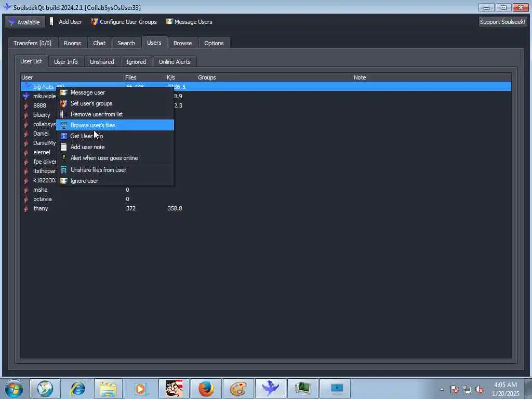The image size is (532, 399).
Task: Open the Rooms tab
Action: coord(72,43)
